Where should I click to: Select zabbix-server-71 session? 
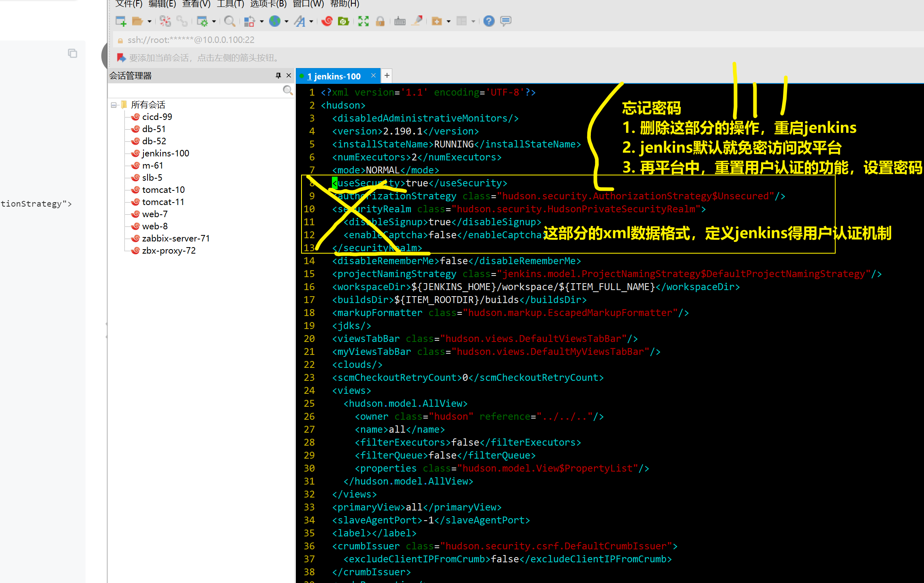pos(175,238)
